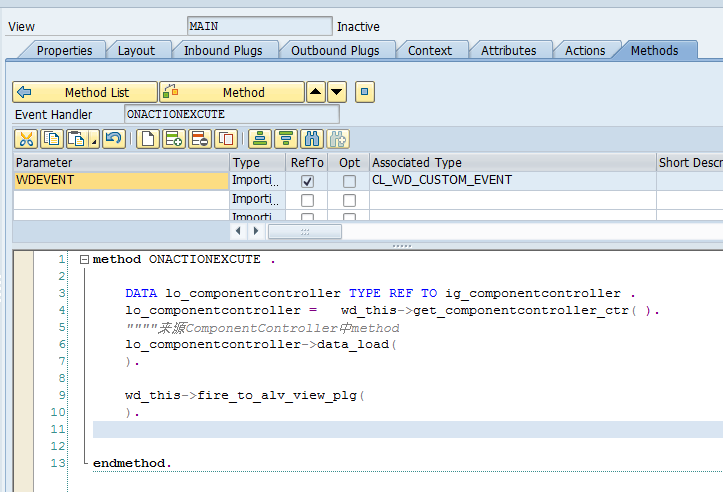The height and width of the screenshot is (492, 723).
Task: Open the Inbound Plugs tab
Action: [223, 50]
